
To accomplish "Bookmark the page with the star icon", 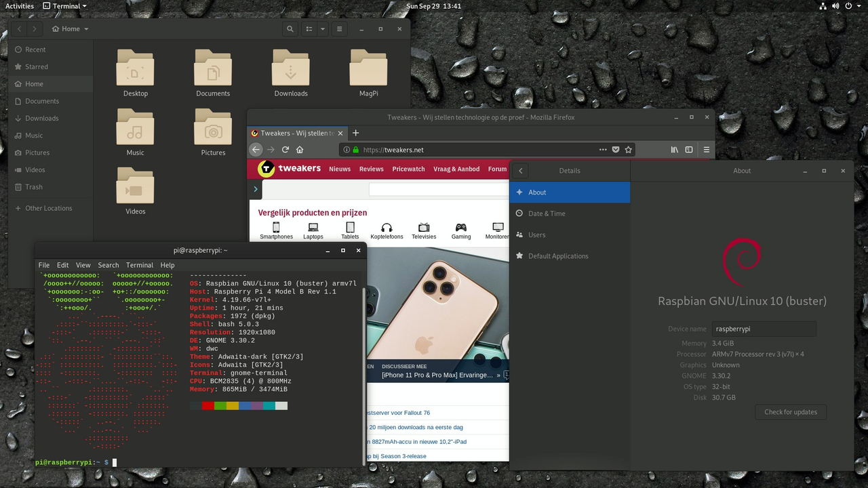I will tap(628, 149).
